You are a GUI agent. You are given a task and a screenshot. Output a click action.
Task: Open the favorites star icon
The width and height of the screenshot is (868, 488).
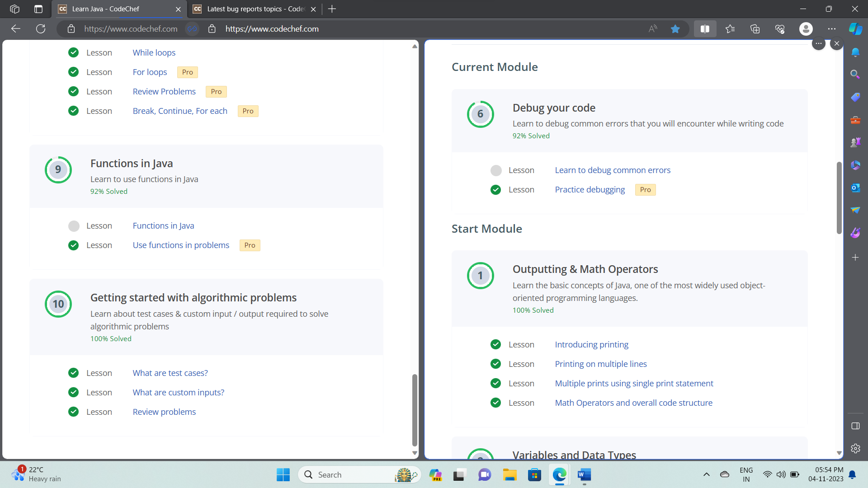(x=730, y=29)
